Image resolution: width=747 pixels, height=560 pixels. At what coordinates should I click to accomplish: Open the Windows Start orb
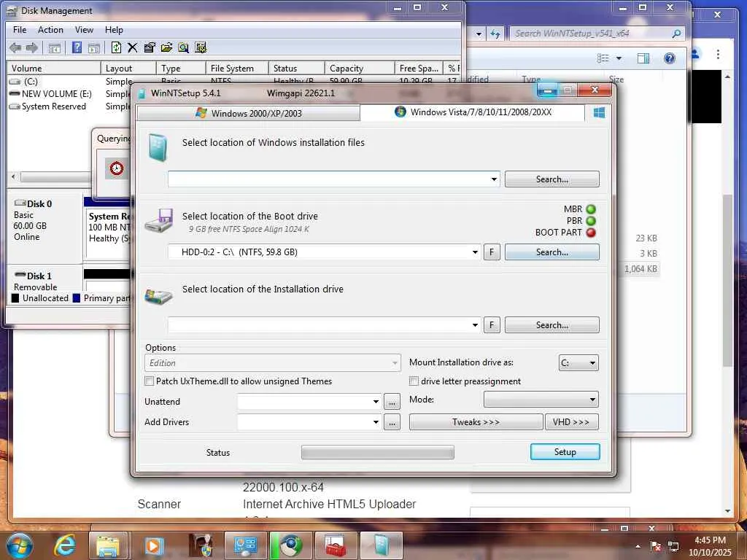(x=20, y=545)
